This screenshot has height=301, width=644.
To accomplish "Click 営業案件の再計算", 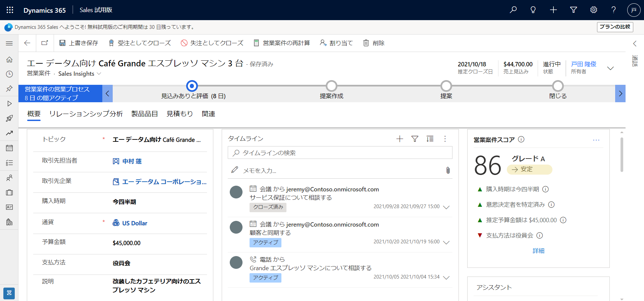I will pos(281,43).
